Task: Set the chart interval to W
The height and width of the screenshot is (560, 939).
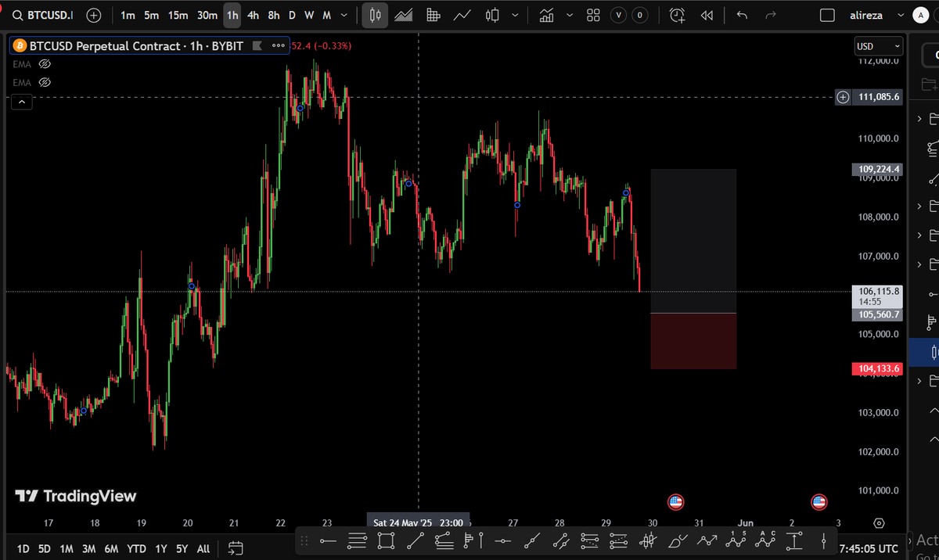Action: point(309,16)
